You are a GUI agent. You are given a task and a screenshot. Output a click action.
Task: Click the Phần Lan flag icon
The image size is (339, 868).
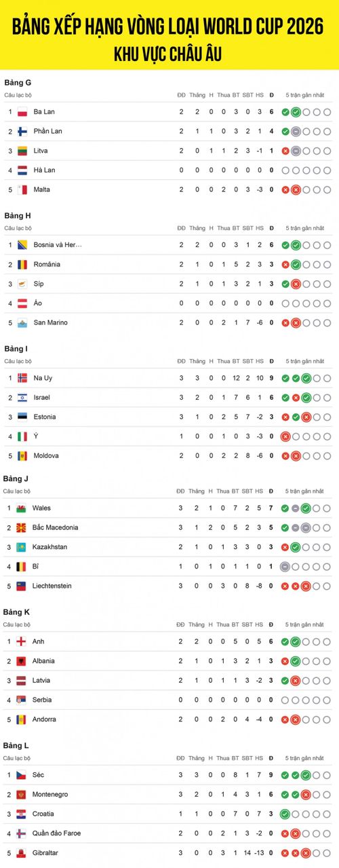[22, 131]
